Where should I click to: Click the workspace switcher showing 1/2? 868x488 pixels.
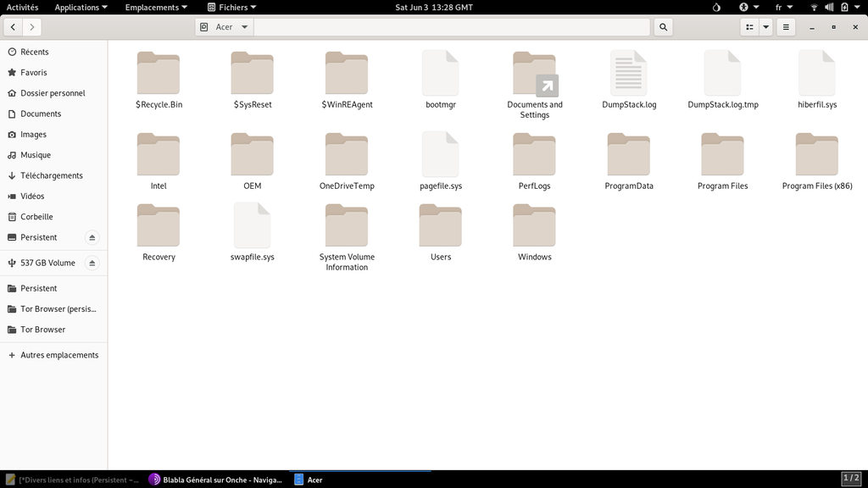pos(851,480)
